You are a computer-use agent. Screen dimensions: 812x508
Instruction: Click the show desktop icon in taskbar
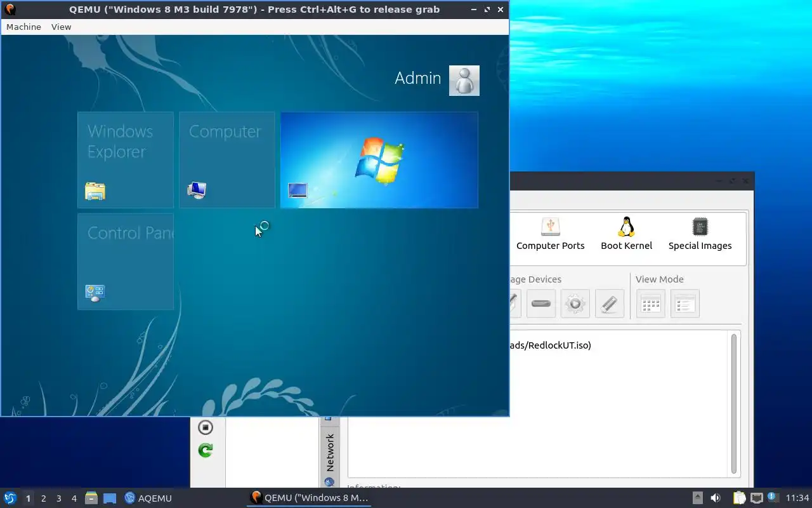point(110,498)
